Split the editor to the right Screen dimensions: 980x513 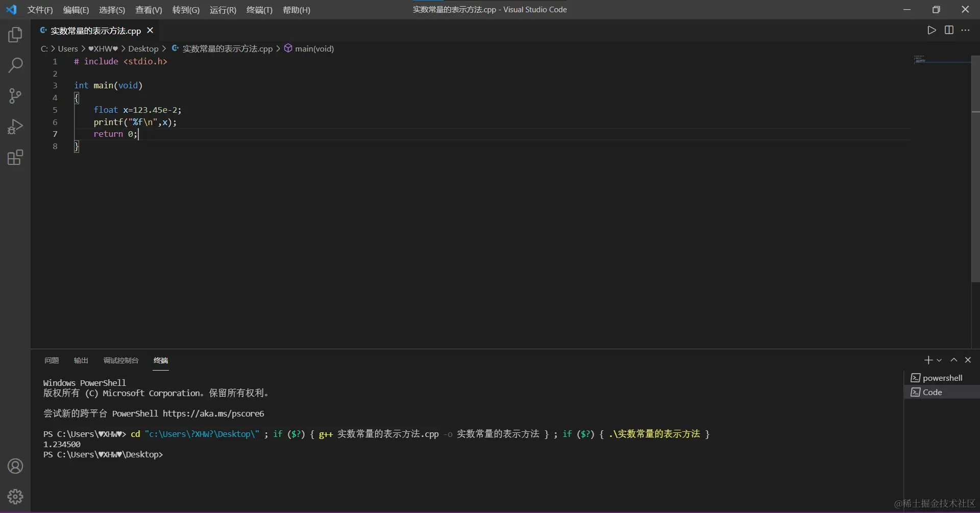coord(949,30)
